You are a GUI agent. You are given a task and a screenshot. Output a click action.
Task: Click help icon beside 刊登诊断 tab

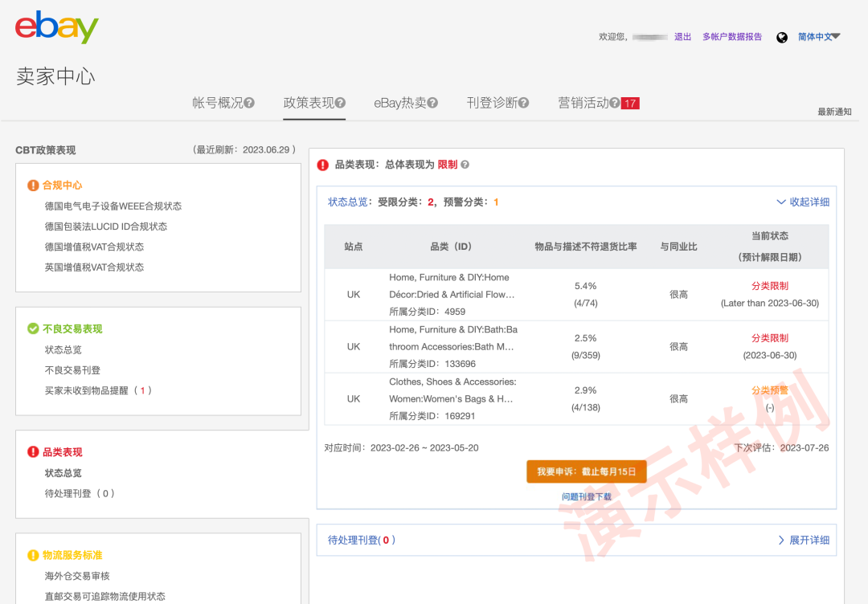click(523, 103)
